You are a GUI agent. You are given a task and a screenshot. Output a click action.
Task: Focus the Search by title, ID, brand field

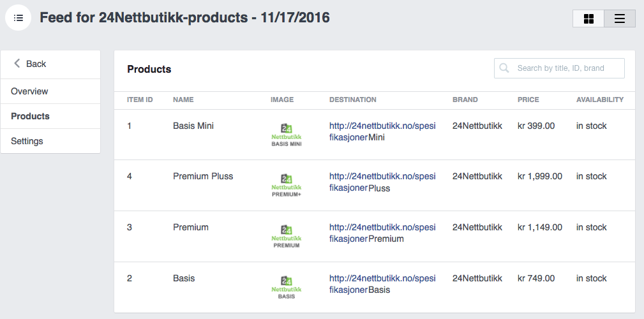pos(559,68)
